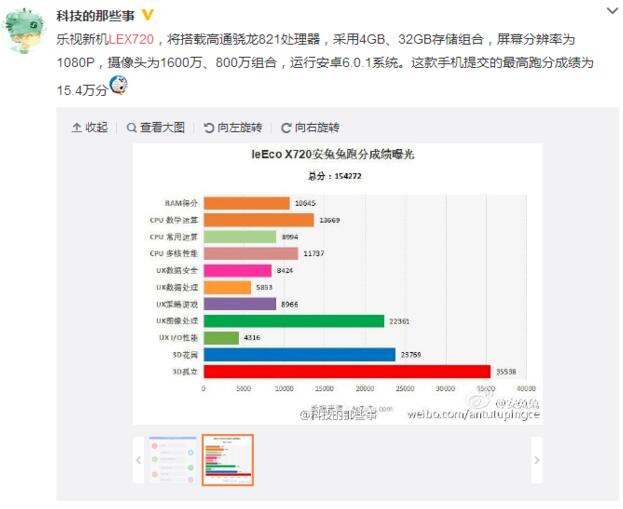Click the light green CPU bar 8994
Viewport: 623px width, 509px height.
tap(240, 237)
